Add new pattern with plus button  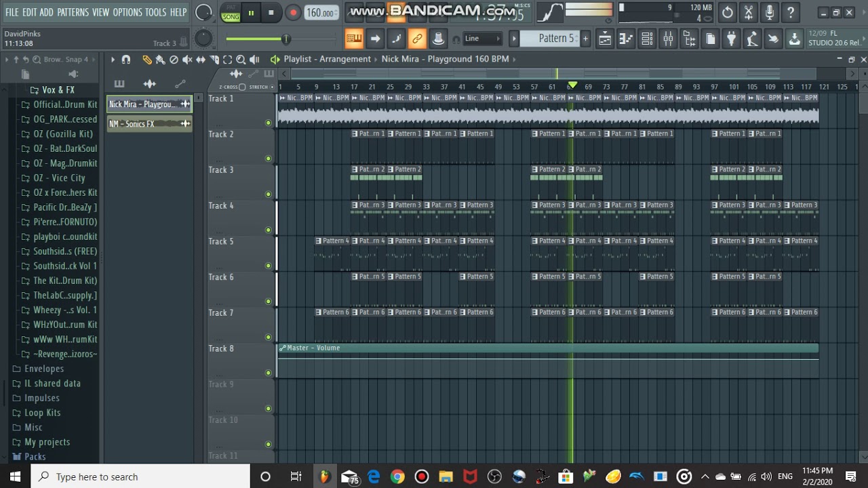585,39
